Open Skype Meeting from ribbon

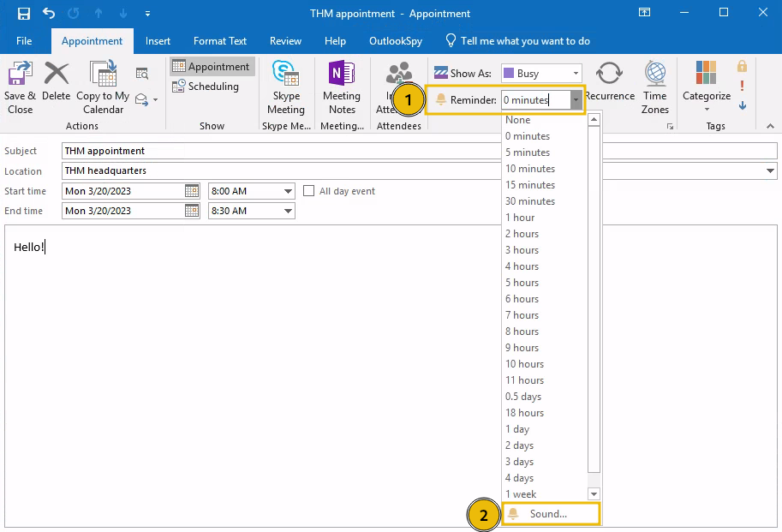[285, 87]
